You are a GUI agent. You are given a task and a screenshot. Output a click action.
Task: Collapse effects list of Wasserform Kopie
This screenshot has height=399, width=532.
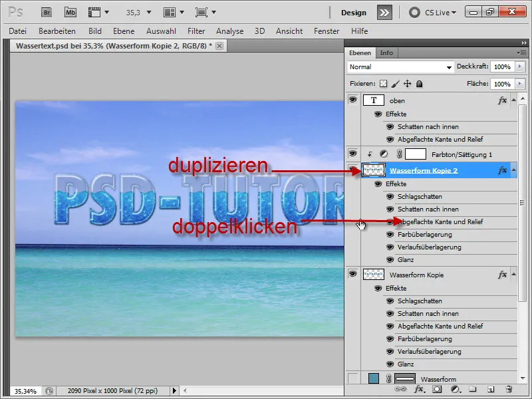pos(513,274)
